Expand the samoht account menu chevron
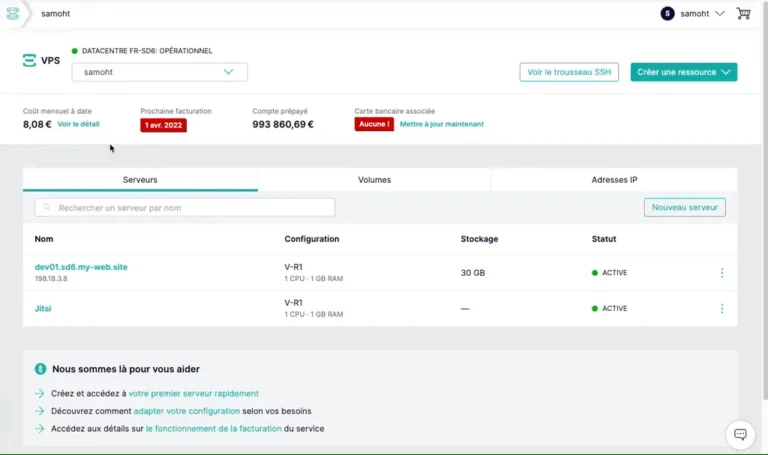This screenshot has height=455, width=768. coord(720,14)
